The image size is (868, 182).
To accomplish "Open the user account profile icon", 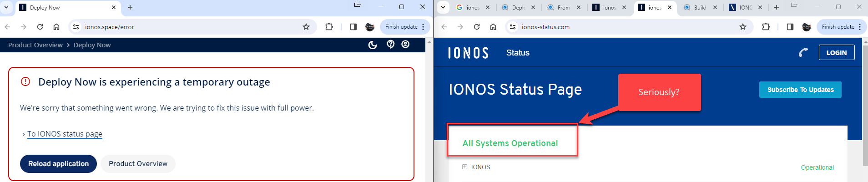I will coord(405,44).
